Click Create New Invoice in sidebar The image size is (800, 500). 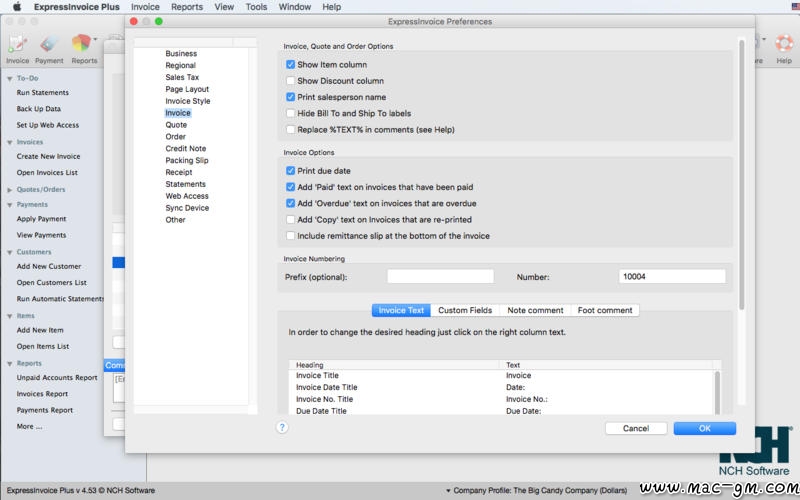point(48,156)
